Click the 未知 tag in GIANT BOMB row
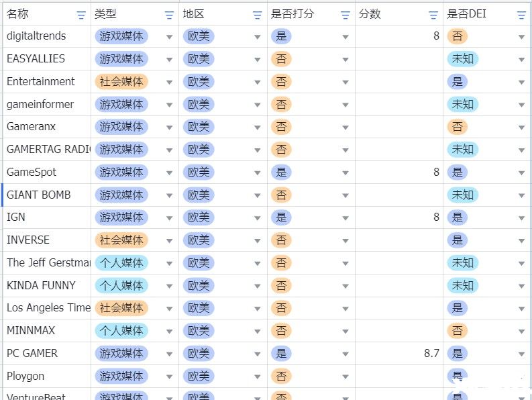The height and width of the screenshot is (400, 532). (x=462, y=195)
